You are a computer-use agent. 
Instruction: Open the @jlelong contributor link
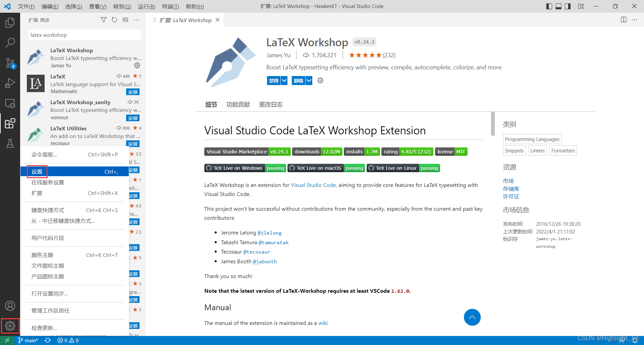269,233
